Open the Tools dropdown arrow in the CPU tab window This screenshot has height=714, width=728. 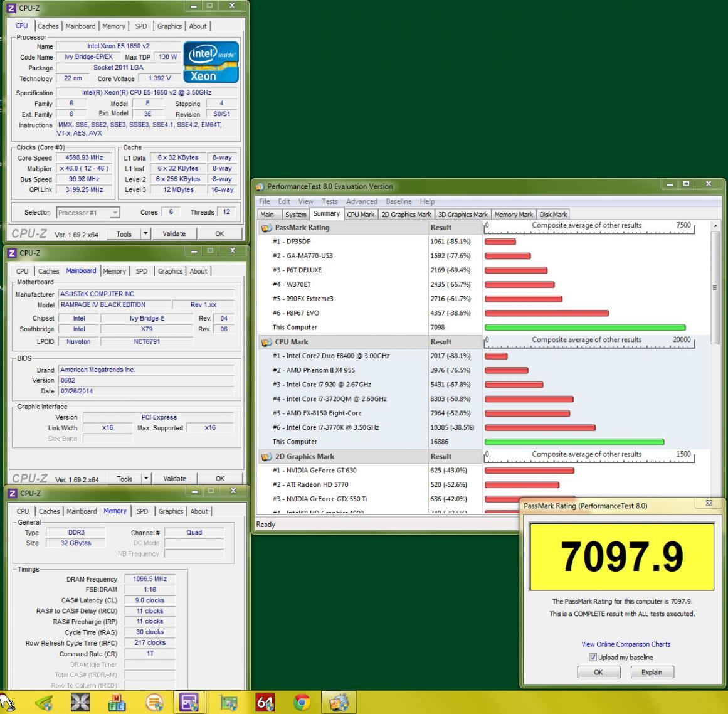pyautogui.click(x=145, y=233)
